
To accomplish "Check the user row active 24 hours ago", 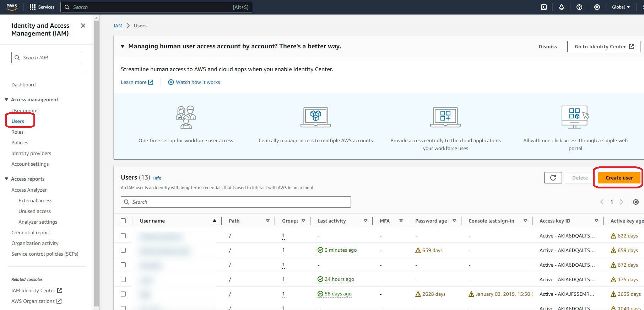I will click(x=123, y=279).
